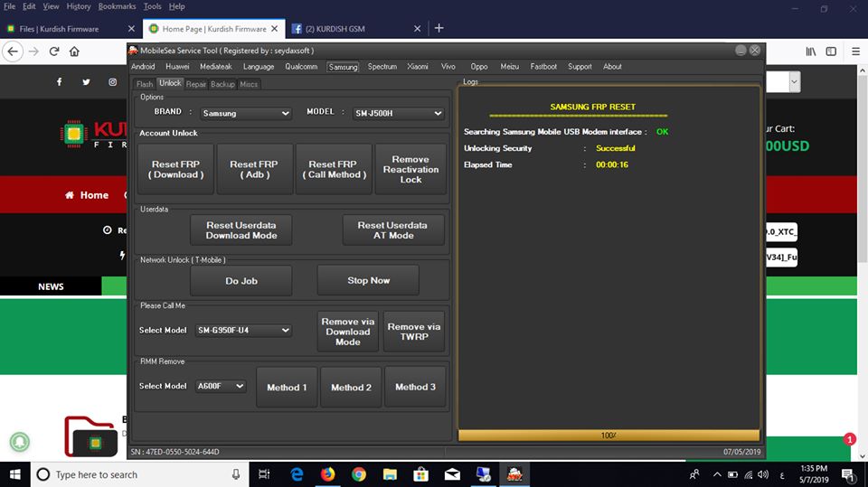Open Firefox hamburger menu
The width and height of the screenshot is (868, 487).
[856, 52]
